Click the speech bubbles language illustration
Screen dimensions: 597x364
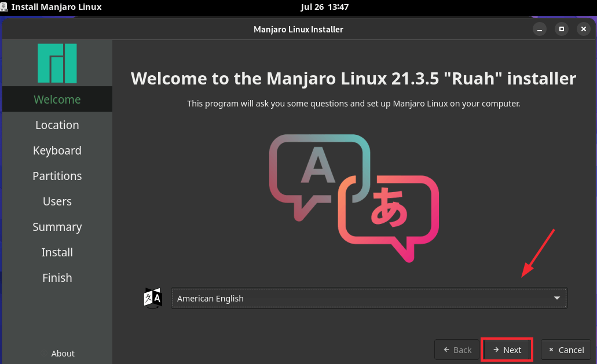click(x=354, y=198)
